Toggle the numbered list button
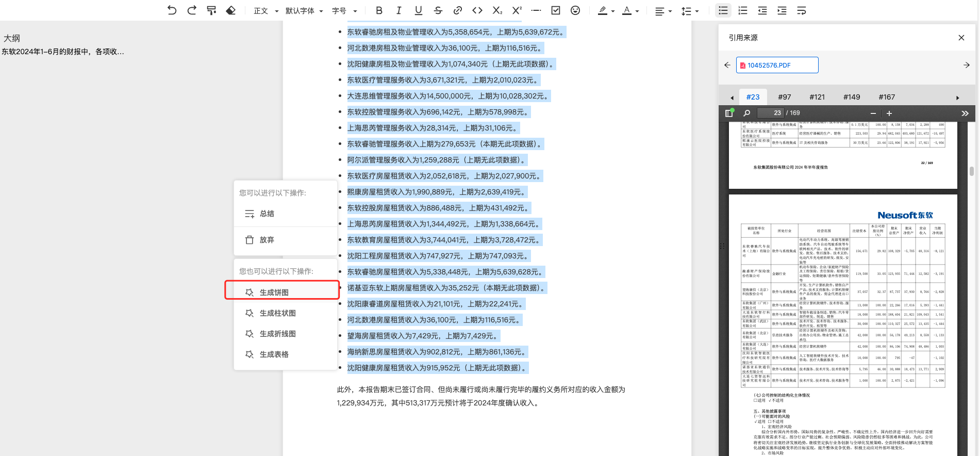The image size is (980, 456). 743,10
